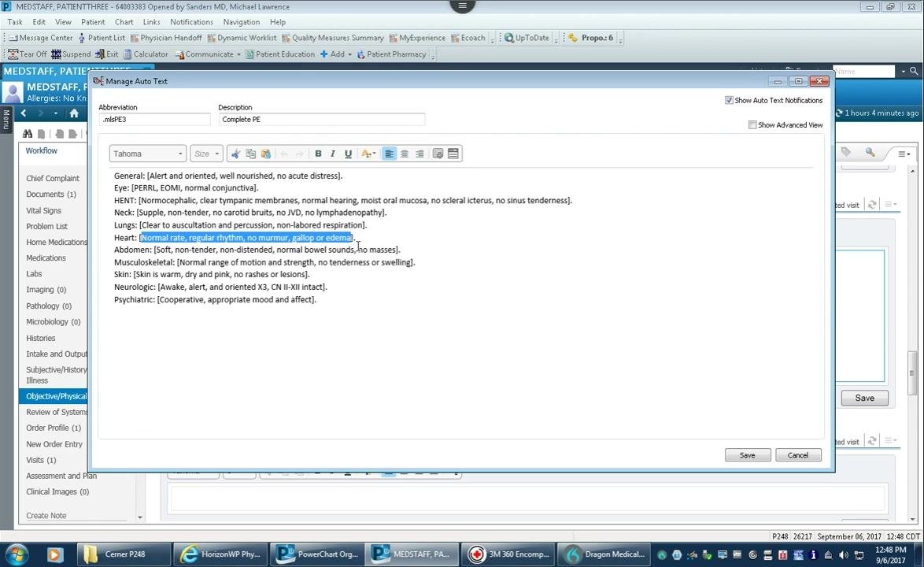Open the Task menu
Screen dimensions: 924x567
[x=15, y=22]
